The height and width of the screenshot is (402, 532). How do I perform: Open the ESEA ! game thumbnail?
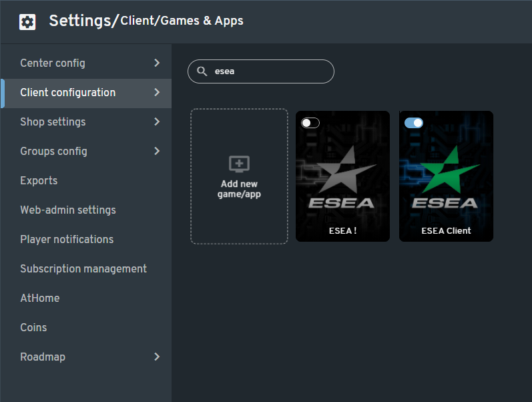pyautogui.click(x=342, y=176)
